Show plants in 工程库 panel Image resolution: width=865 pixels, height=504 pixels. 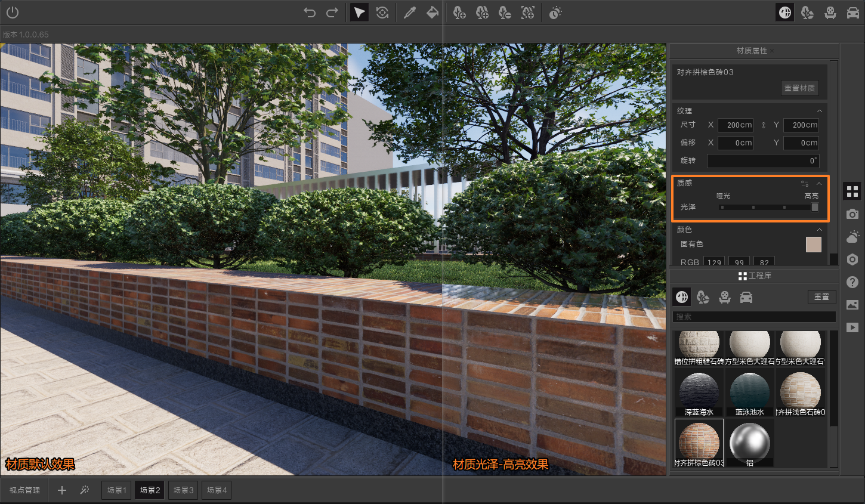tap(703, 297)
